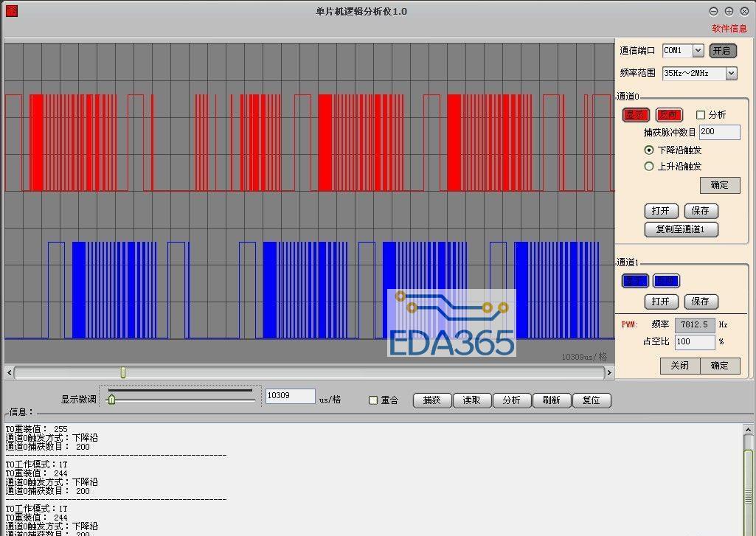Select the 上升沿触发 radio button
Image resolution: width=756 pixels, height=536 pixels.
[649, 167]
